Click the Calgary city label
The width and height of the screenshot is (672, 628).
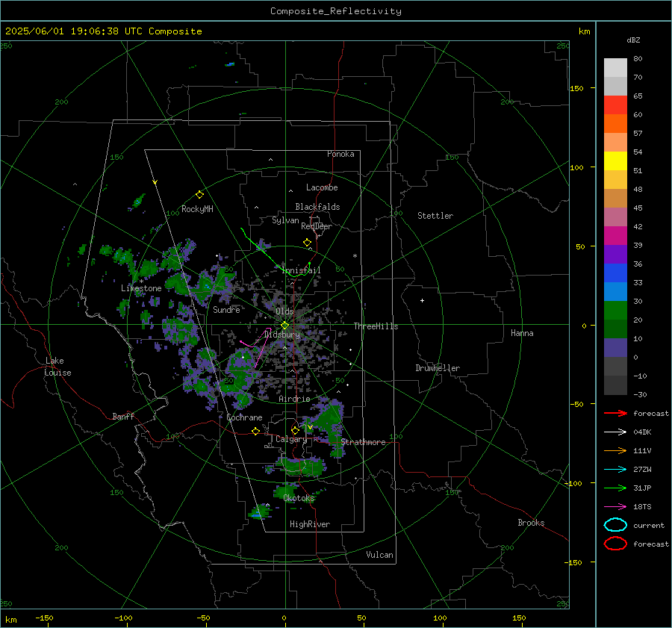(x=291, y=439)
